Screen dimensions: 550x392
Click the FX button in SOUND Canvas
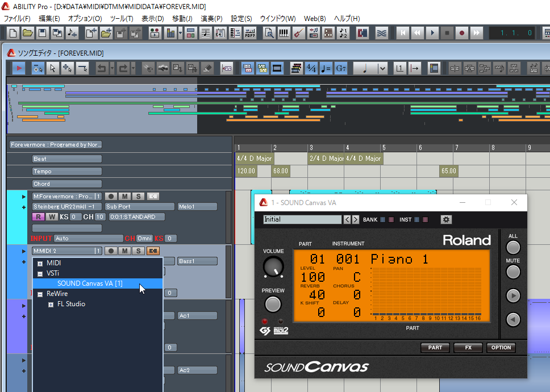coord(468,348)
